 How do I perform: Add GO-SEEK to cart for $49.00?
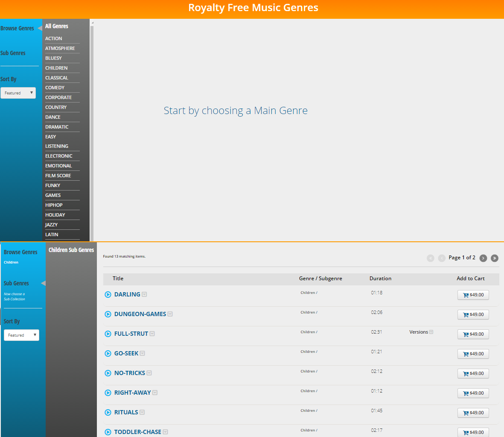coord(473,354)
